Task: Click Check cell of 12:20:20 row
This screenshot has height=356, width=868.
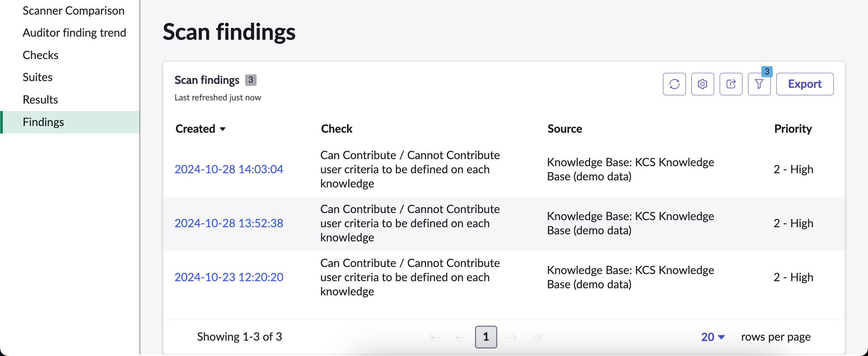Action: click(x=410, y=277)
